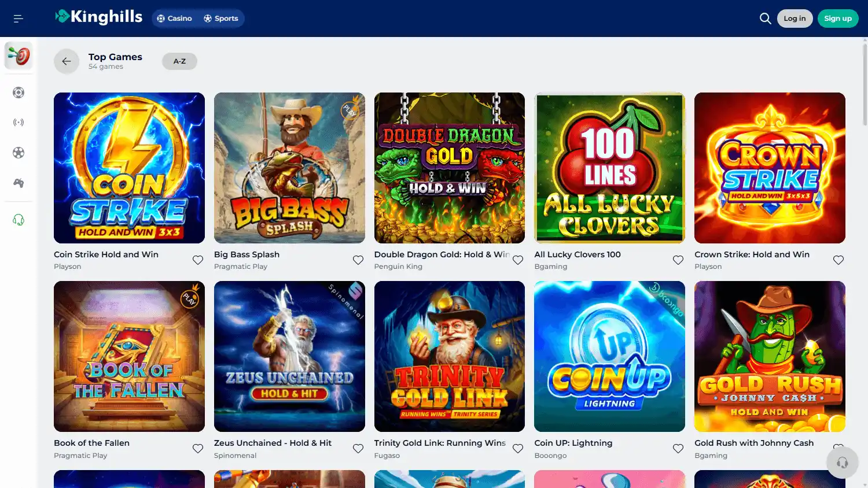The height and width of the screenshot is (488, 868).
Task: Open Trinity Gold Link game thumbnail
Action: coord(450,356)
